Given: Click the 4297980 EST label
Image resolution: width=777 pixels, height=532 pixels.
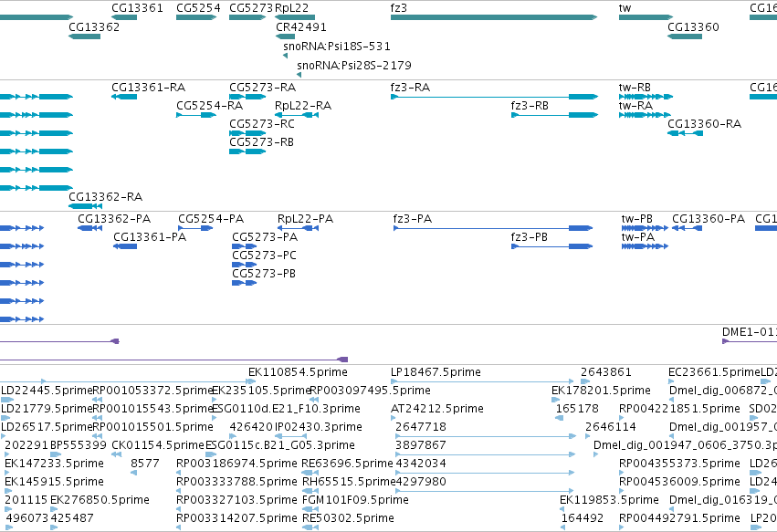Looking at the screenshot, I should (x=421, y=482).
